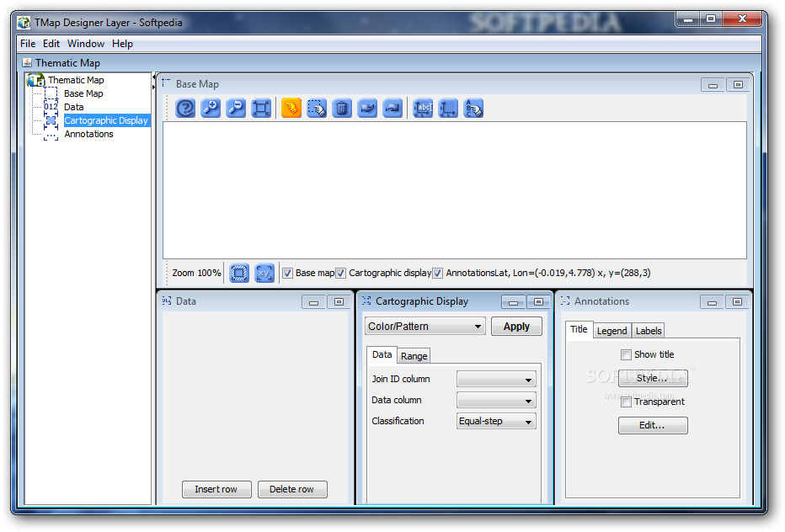Image resolution: width=785 pixels, height=532 pixels.
Task: Click the Annotations dotted tree icon
Action: pos(51,134)
